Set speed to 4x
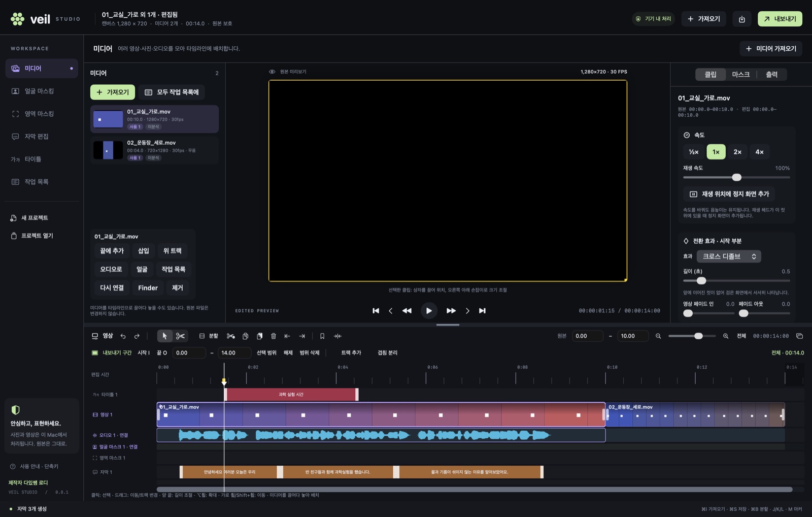This screenshot has width=812, height=517. coord(759,152)
